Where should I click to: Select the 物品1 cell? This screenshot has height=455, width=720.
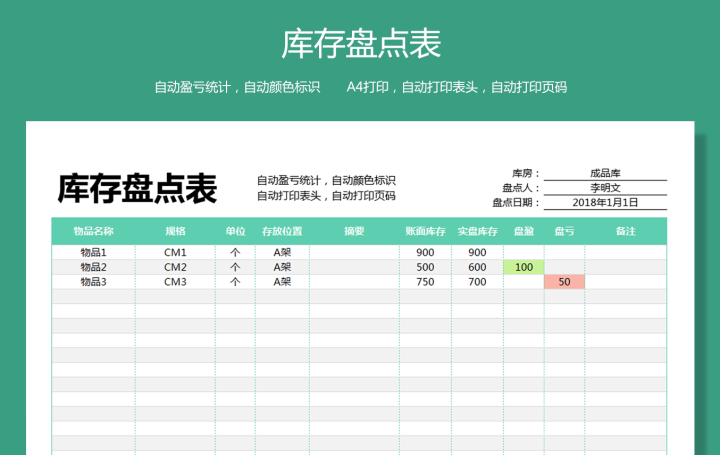tap(93, 252)
